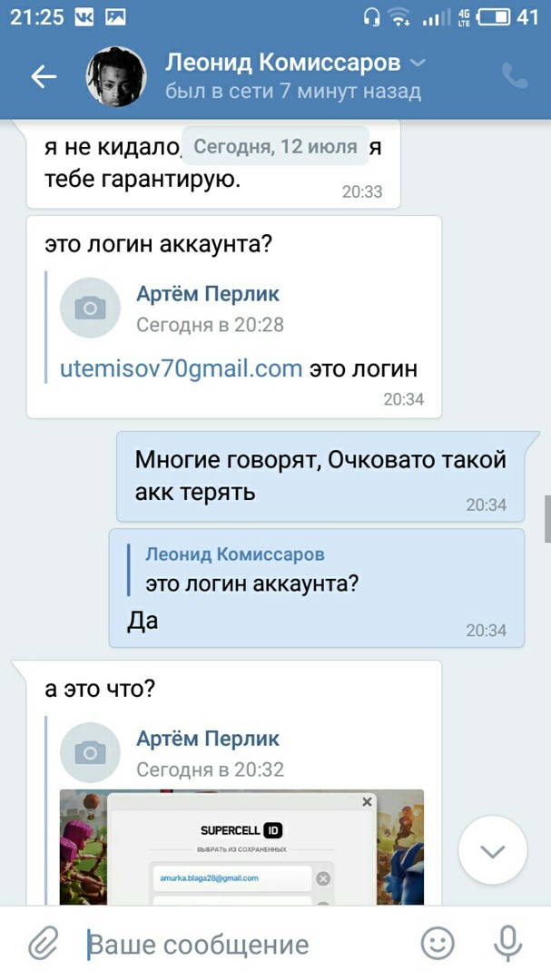Open Леонид Комиссаров profile avatar
Viewport: 551px width, 980px height.
[x=116, y=76]
